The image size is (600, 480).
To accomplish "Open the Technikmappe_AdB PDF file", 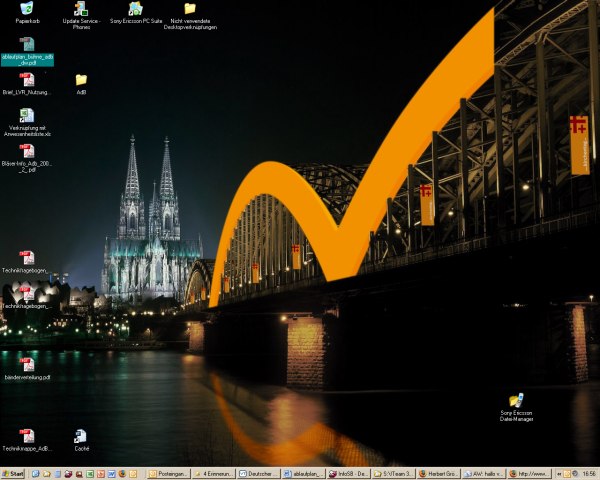I will pos(27,436).
